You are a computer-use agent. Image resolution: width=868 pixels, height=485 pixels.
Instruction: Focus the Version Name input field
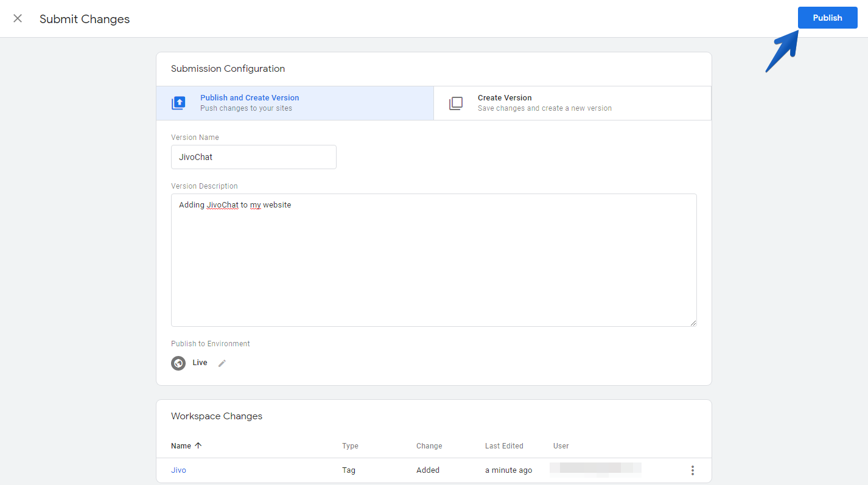coord(254,157)
